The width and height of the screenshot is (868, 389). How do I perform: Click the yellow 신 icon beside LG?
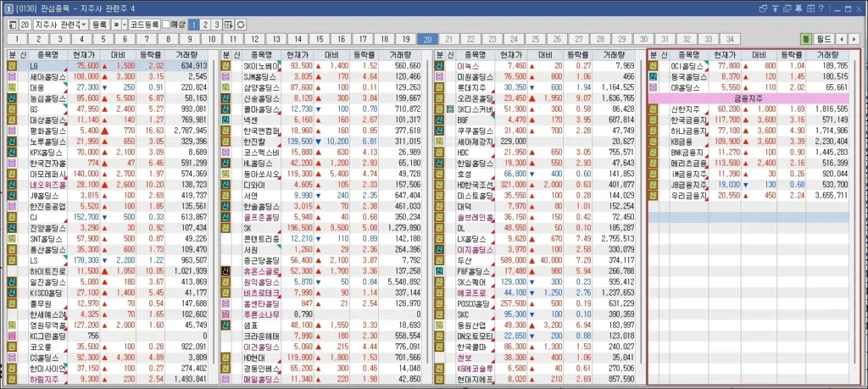click(x=12, y=65)
